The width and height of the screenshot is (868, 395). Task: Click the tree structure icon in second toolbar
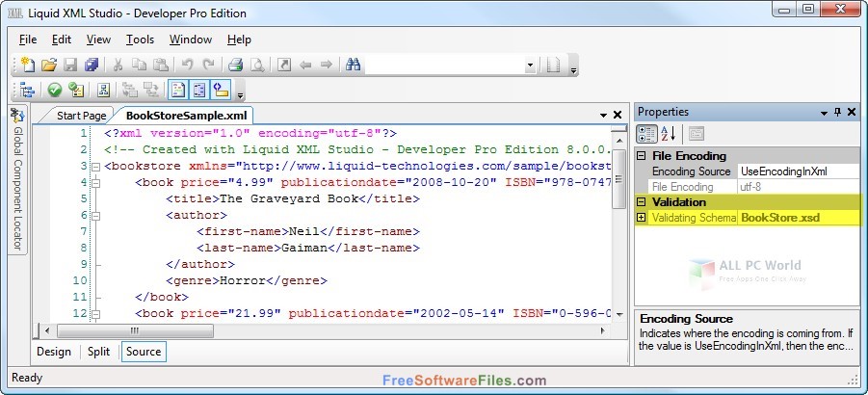pyautogui.click(x=27, y=90)
